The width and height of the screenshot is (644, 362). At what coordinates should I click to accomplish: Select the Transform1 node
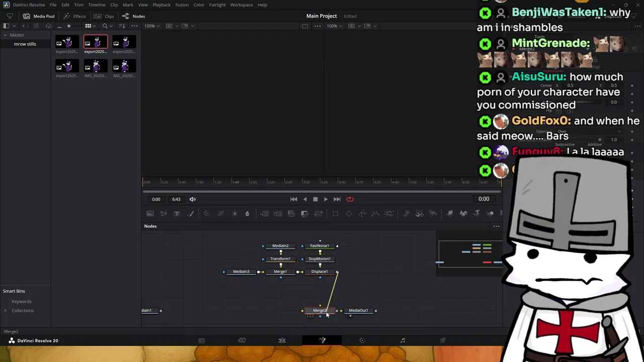pyautogui.click(x=280, y=259)
